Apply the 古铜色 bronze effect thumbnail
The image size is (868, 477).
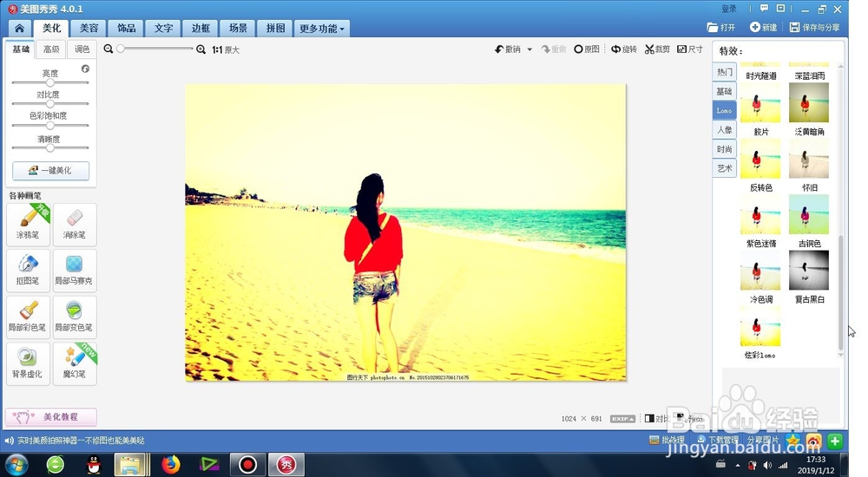[809, 214]
